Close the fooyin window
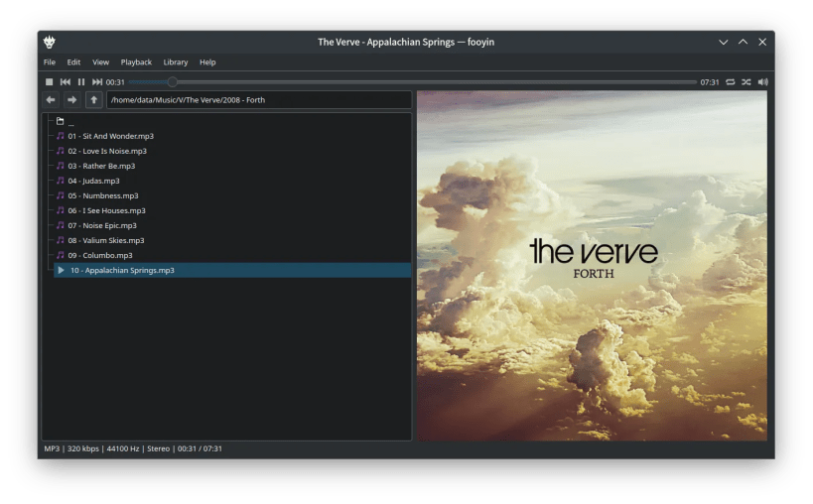 [762, 42]
